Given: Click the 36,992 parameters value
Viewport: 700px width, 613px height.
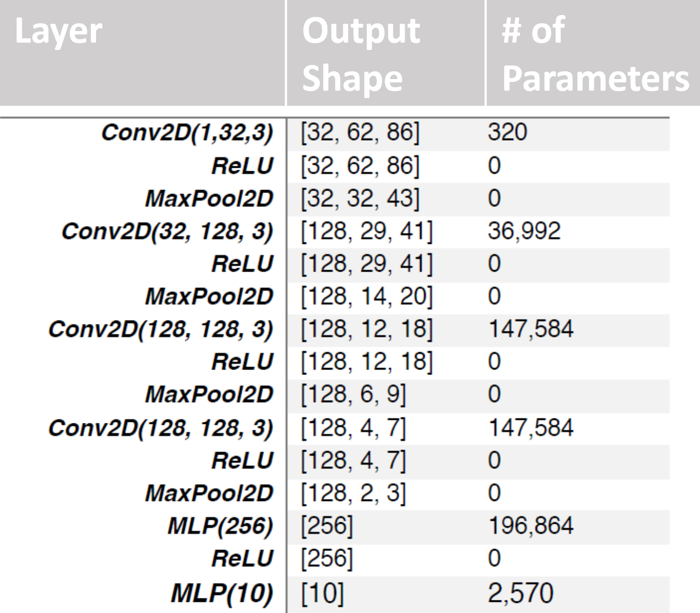Looking at the screenshot, I should tap(524, 231).
